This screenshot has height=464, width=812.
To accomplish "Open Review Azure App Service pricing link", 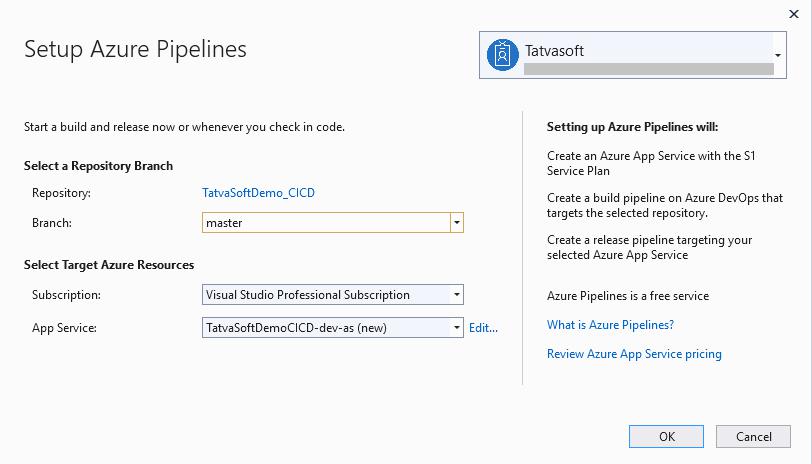I will (x=634, y=354).
